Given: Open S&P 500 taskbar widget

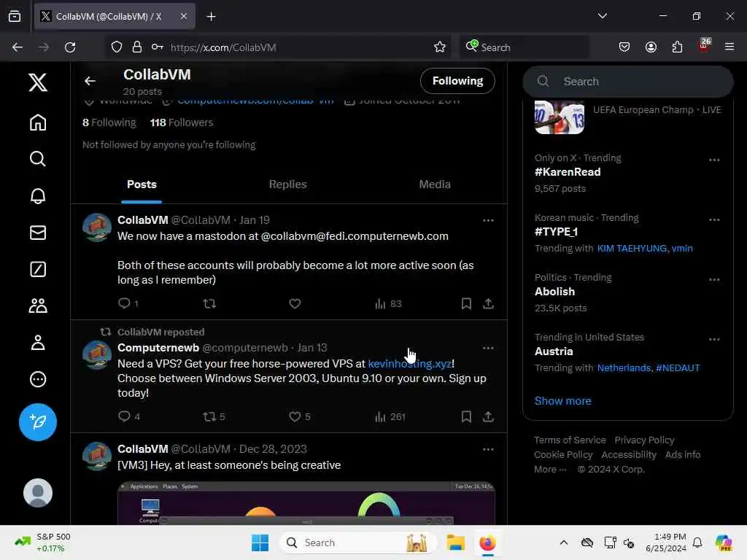Looking at the screenshot, I should [x=43, y=542].
